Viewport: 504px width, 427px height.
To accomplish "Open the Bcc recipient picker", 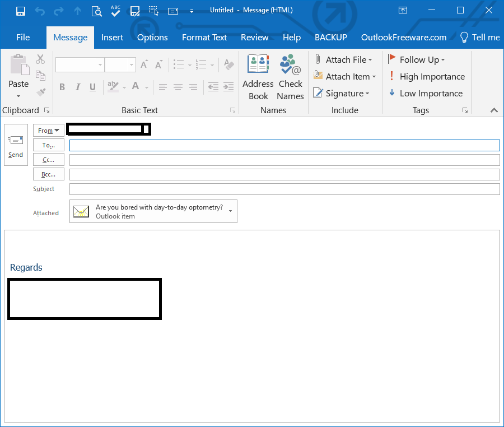I will pos(48,174).
